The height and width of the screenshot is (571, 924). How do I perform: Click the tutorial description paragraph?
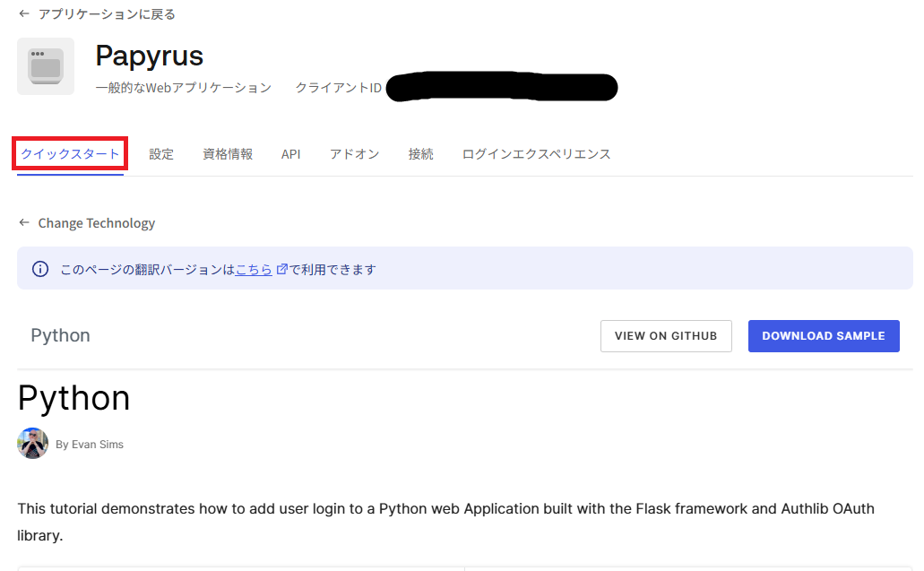tap(446, 522)
